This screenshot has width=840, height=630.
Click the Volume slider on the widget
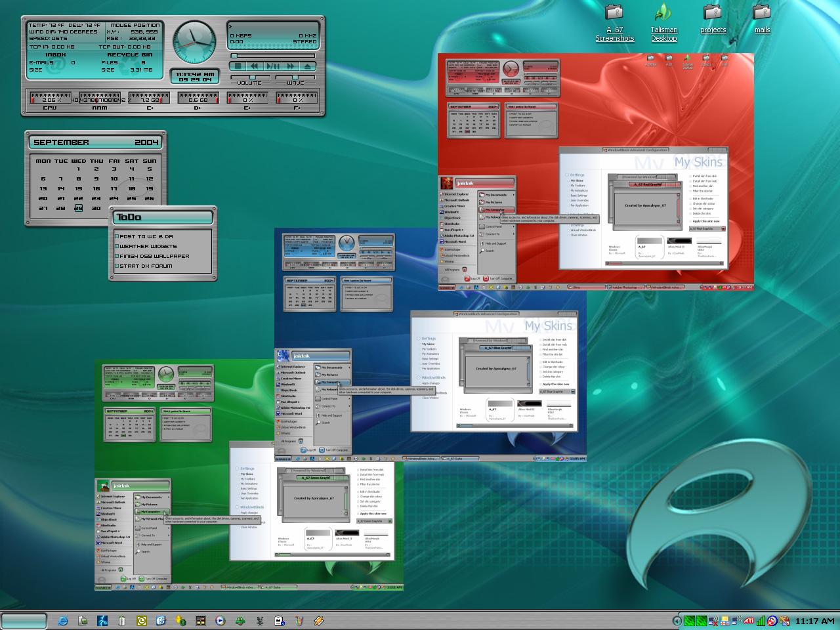[251, 77]
